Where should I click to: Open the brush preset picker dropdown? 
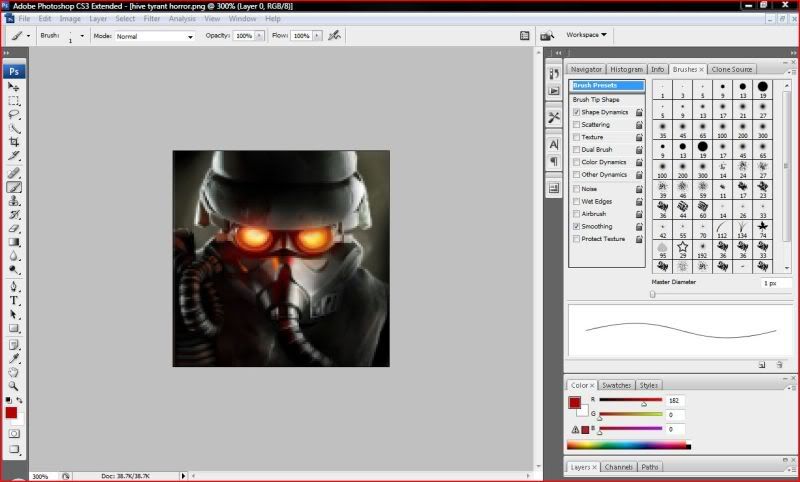[82, 36]
